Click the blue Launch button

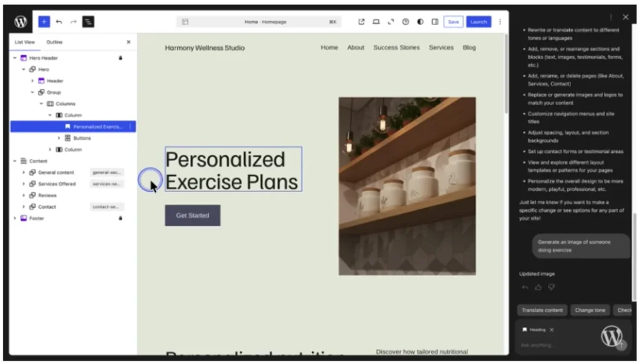(479, 22)
